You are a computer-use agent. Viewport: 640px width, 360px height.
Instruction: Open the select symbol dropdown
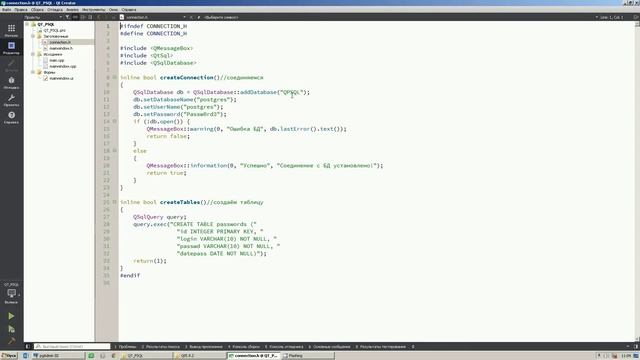point(220,17)
